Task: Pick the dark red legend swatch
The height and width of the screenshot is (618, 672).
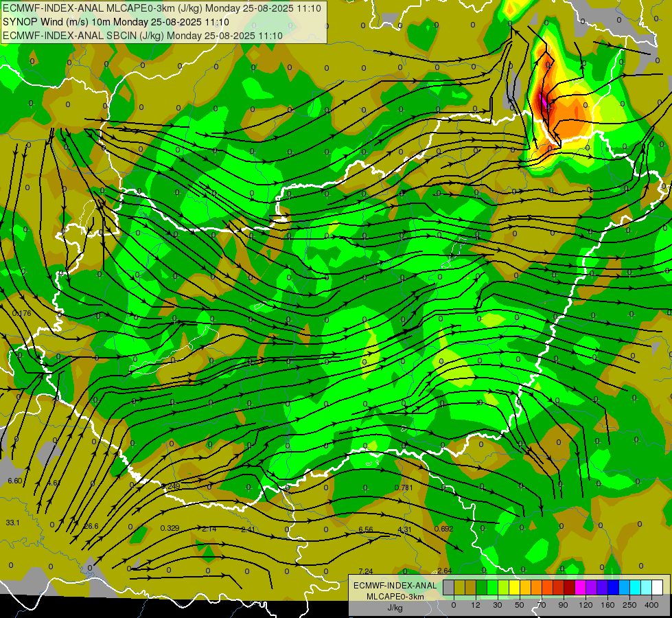Action: tap(570, 588)
